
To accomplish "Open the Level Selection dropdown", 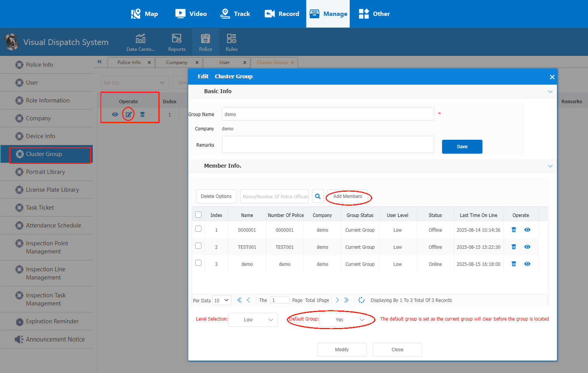I will 253,320.
